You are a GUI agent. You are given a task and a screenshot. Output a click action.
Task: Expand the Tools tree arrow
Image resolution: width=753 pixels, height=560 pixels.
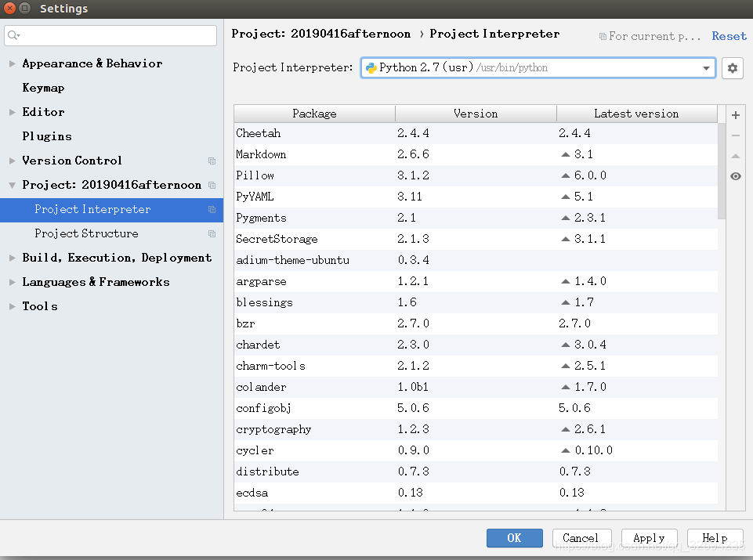(x=13, y=306)
